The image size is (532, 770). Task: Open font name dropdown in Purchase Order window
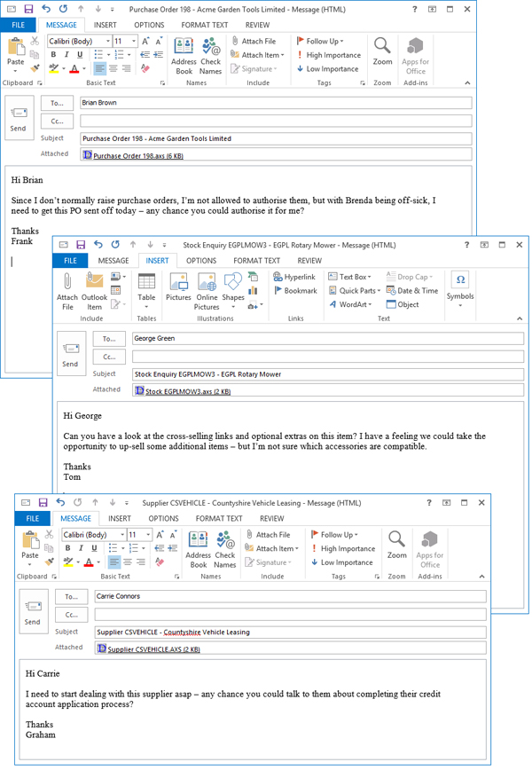pyautogui.click(x=107, y=41)
